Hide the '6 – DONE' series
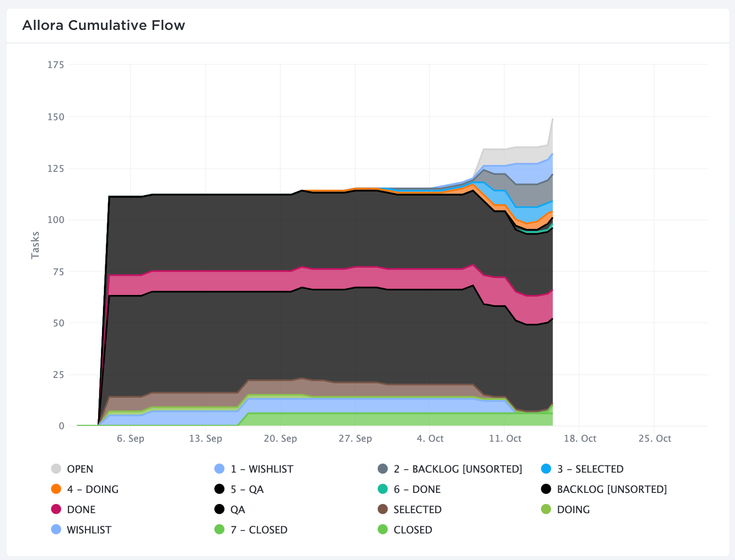Image resolution: width=735 pixels, height=560 pixels. pos(410,489)
